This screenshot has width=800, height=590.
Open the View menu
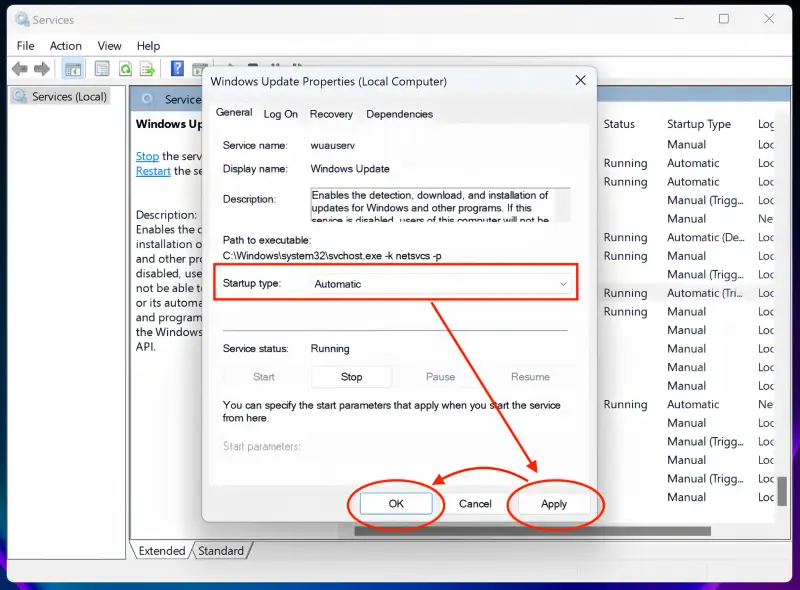tap(109, 46)
